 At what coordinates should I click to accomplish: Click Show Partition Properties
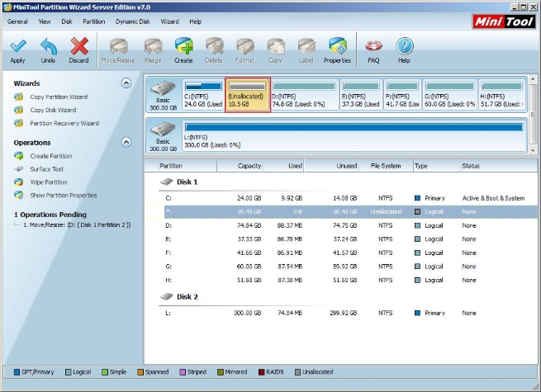pos(64,195)
